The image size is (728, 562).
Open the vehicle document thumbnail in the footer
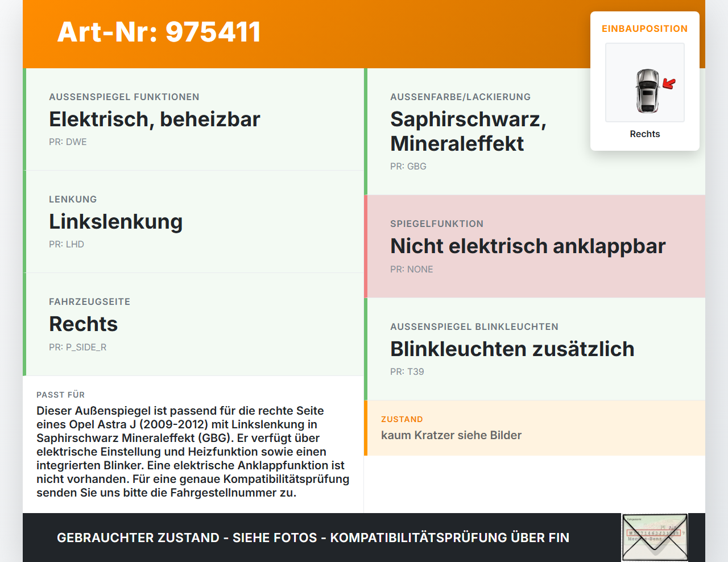click(x=655, y=538)
